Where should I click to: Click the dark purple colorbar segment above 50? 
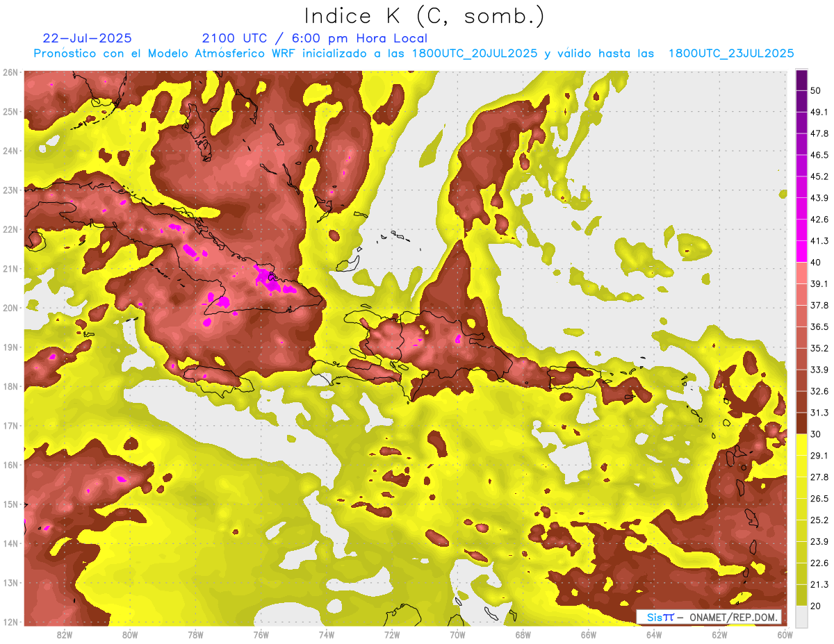[x=802, y=80]
